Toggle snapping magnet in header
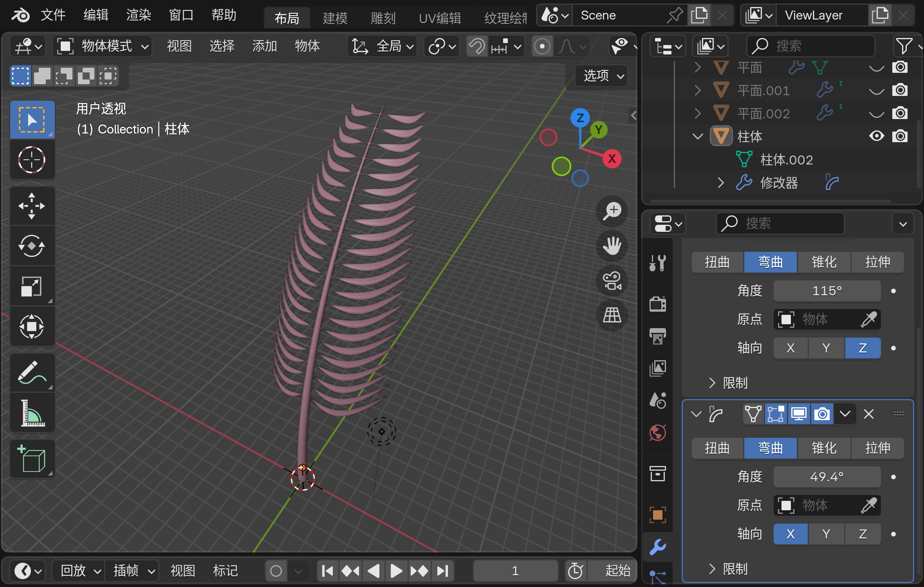 [476, 47]
